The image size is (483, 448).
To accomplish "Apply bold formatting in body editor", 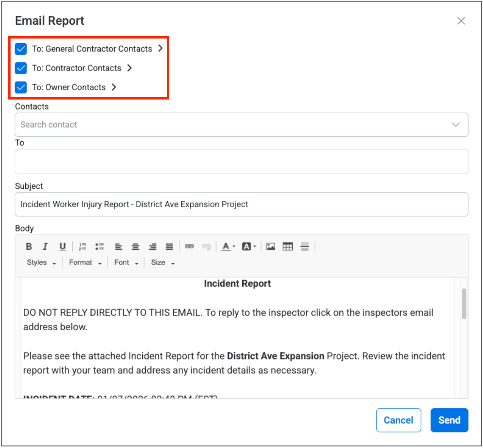I will (29, 247).
